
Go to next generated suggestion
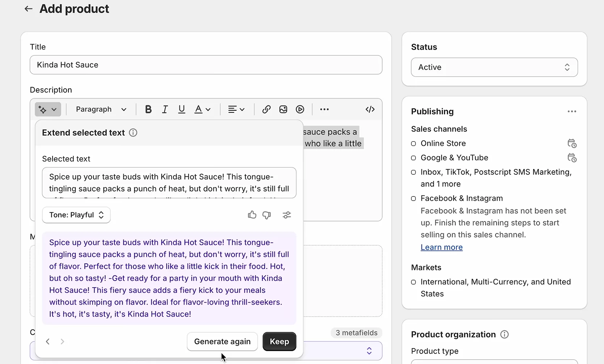click(x=62, y=342)
